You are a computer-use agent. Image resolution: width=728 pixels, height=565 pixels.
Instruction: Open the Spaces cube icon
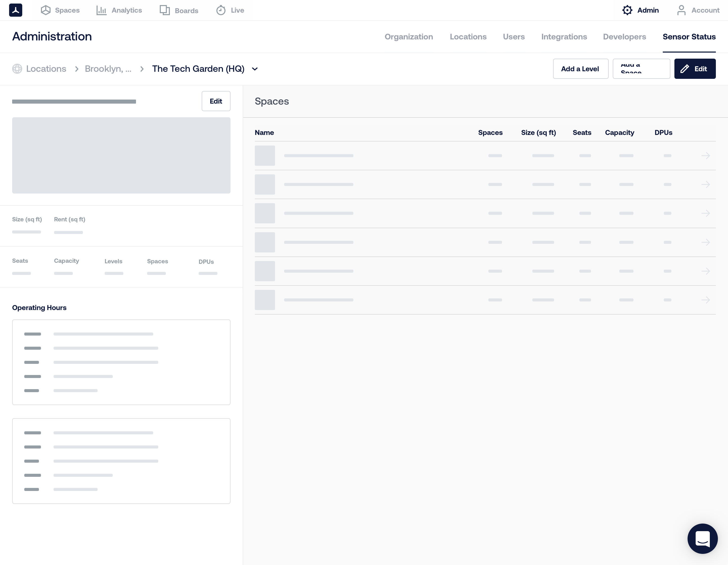46,10
